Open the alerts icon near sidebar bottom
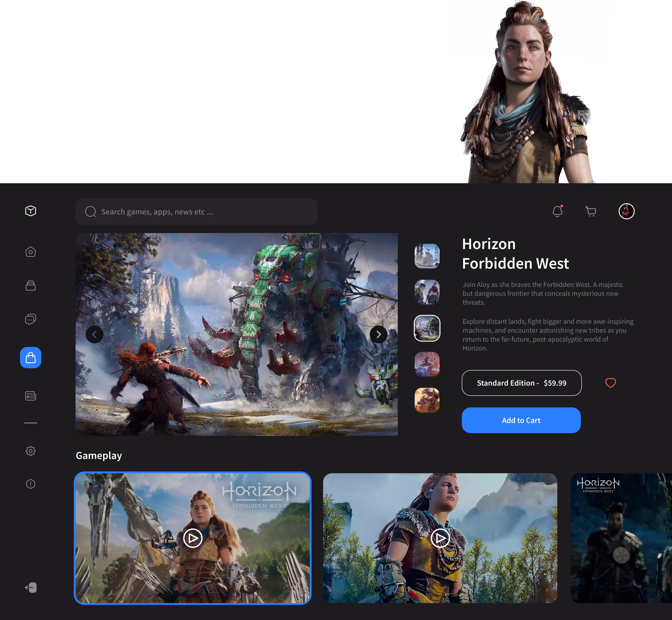The height and width of the screenshot is (620, 672). [x=30, y=484]
